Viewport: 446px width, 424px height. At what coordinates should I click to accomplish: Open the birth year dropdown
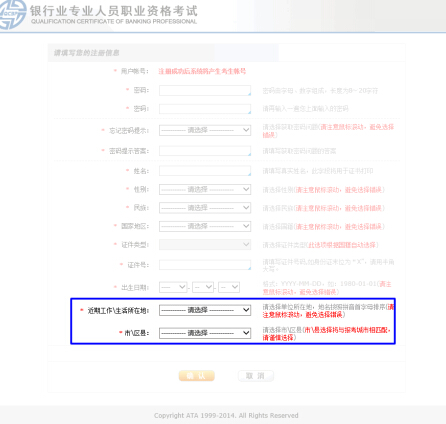click(173, 287)
